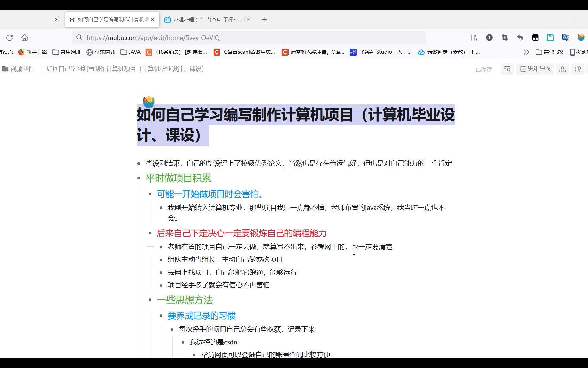Click the blue text 可能一开始做项目时会害怕
Image resolution: width=588 pixels, height=368 pixels.
tap(210, 194)
